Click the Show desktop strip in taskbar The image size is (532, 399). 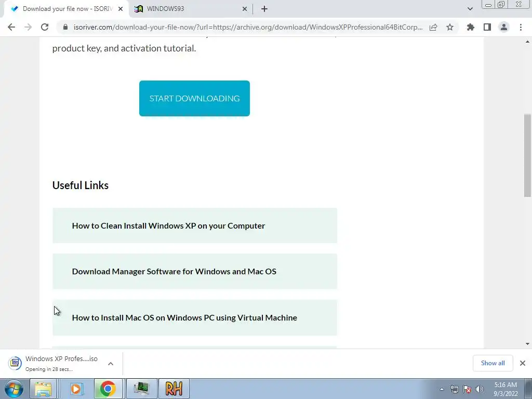point(528,389)
